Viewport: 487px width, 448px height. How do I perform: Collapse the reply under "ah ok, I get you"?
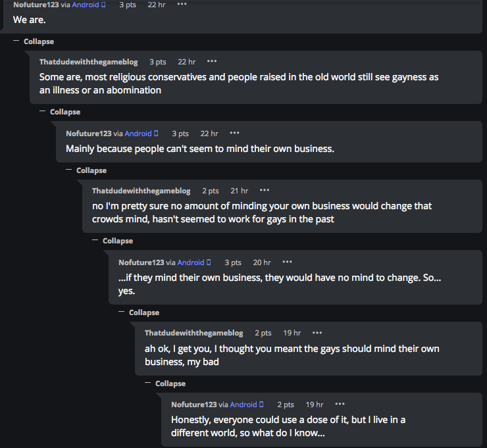tap(165, 384)
